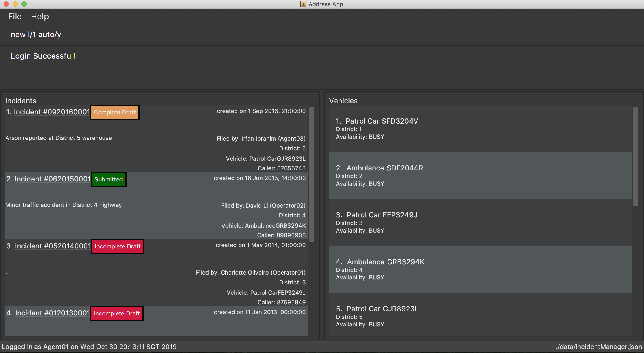Screen dimensions: 644x353
Task: Click 'Login Successful!' result message
Action: pos(43,56)
